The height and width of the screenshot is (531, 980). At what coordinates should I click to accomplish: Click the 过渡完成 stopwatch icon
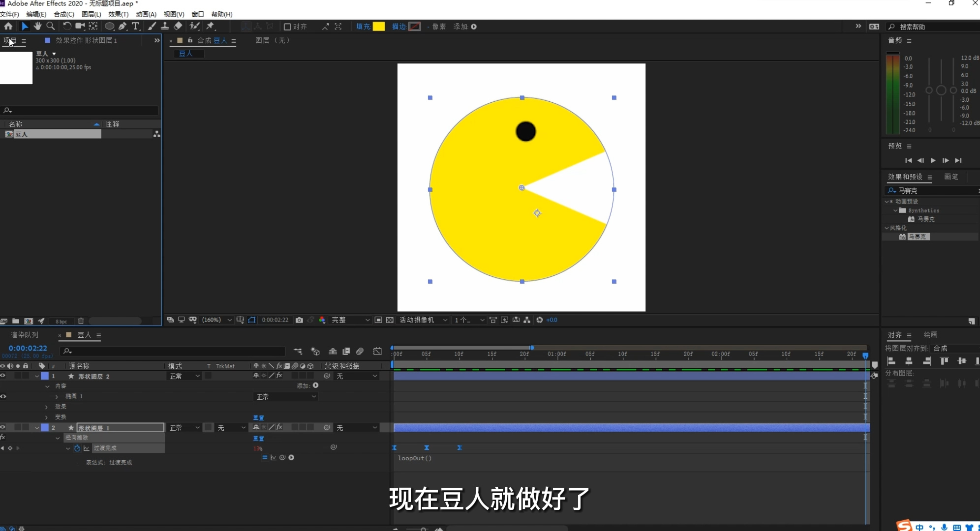pos(77,448)
